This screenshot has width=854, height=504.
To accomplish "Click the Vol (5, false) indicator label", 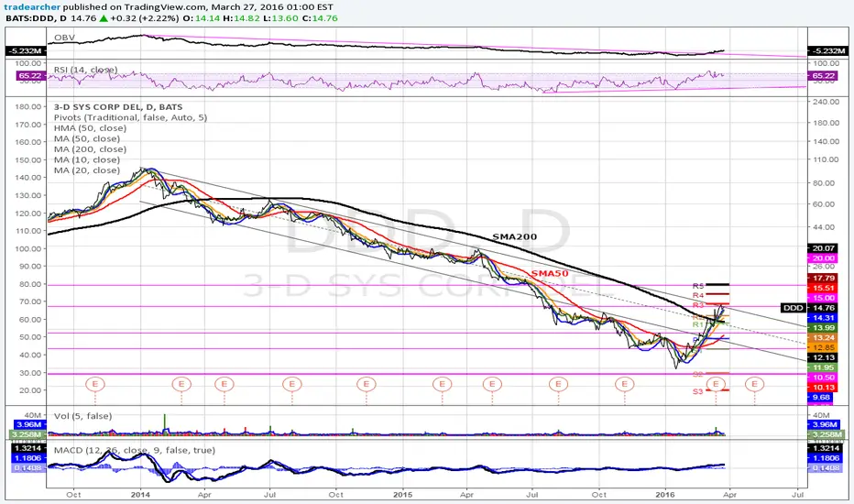I will point(82,416).
